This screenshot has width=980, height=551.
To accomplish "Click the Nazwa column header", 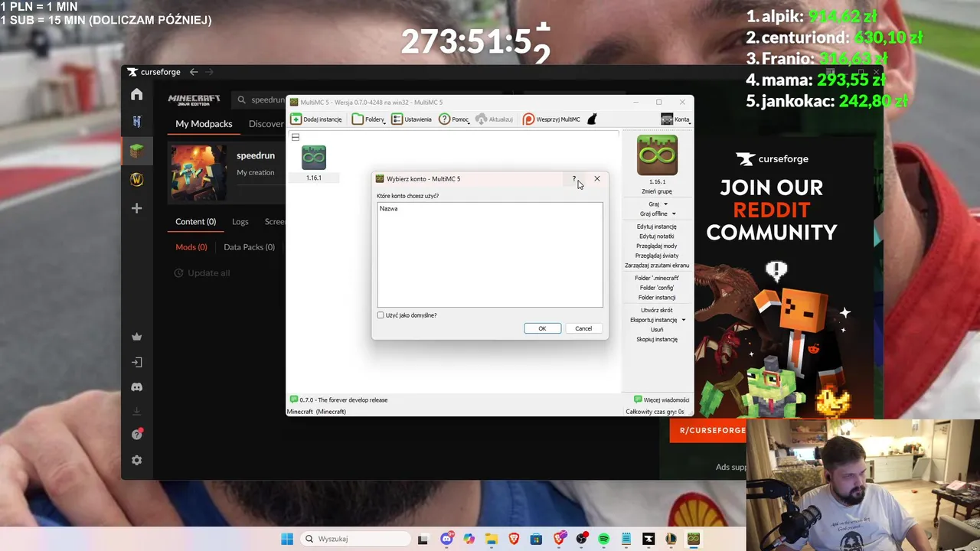I will click(x=388, y=208).
